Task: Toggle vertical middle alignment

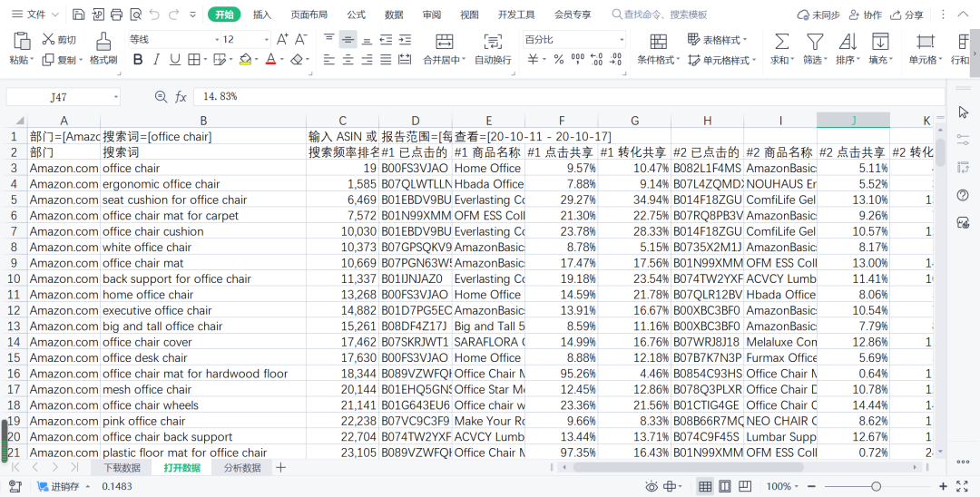Action: [x=348, y=39]
